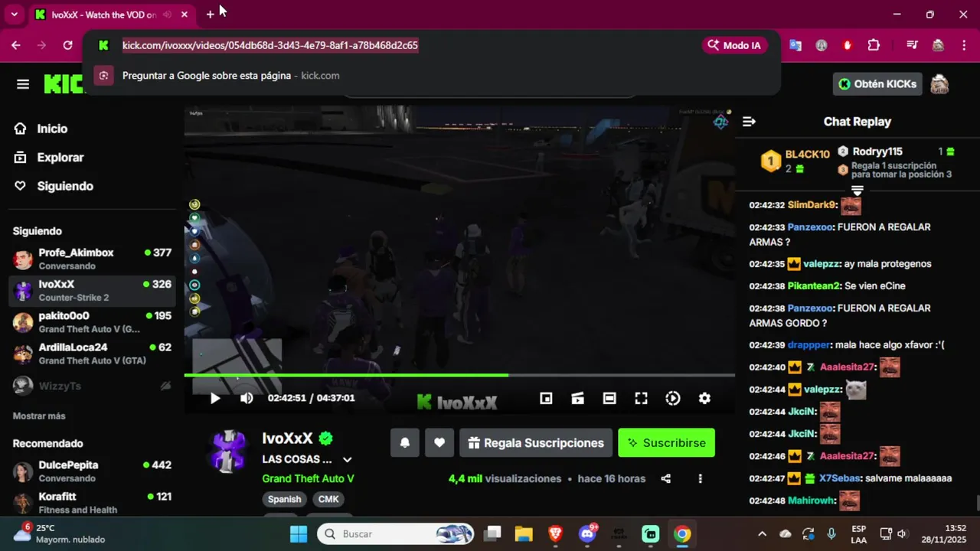Open Google Translate extension icon

click(x=795, y=45)
